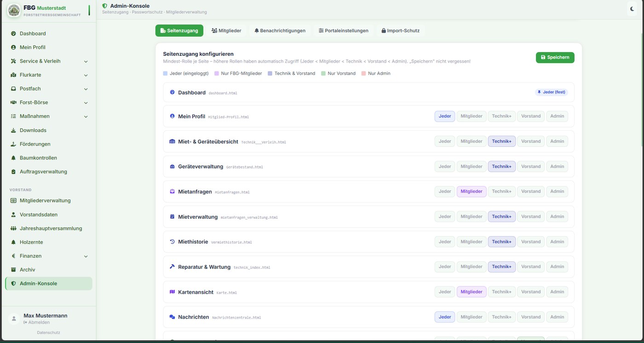Set Reparatur & Wartung access to Admin
The width and height of the screenshot is (644, 343).
(557, 267)
